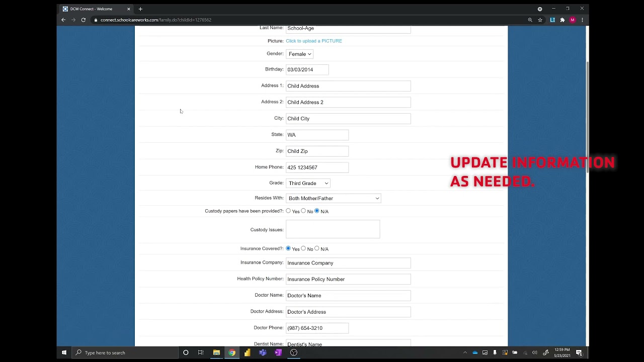Image resolution: width=644 pixels, height=362 pixels.
Task: Click the Address 1 field
Action: (348, 86)
